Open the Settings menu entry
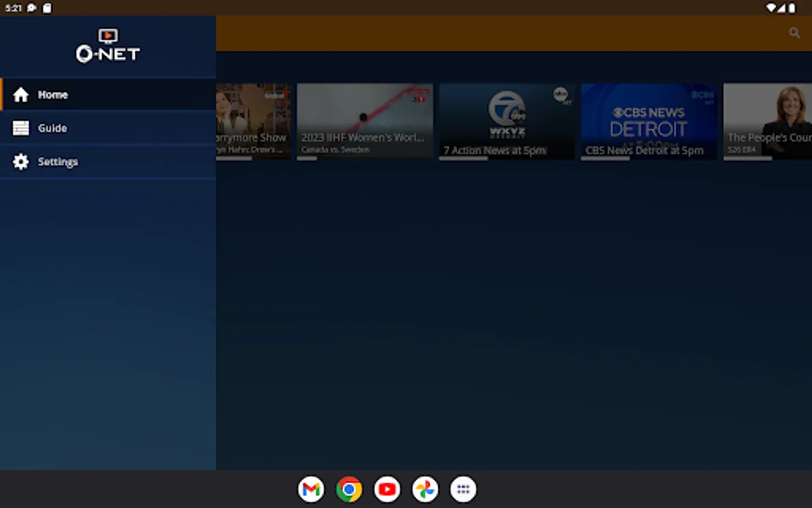 108,161
